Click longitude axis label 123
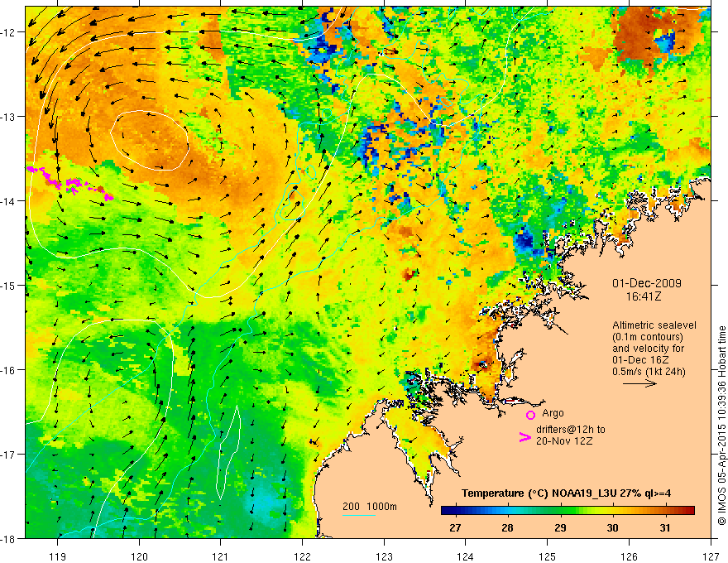728x563 pixels. [384, 556]
